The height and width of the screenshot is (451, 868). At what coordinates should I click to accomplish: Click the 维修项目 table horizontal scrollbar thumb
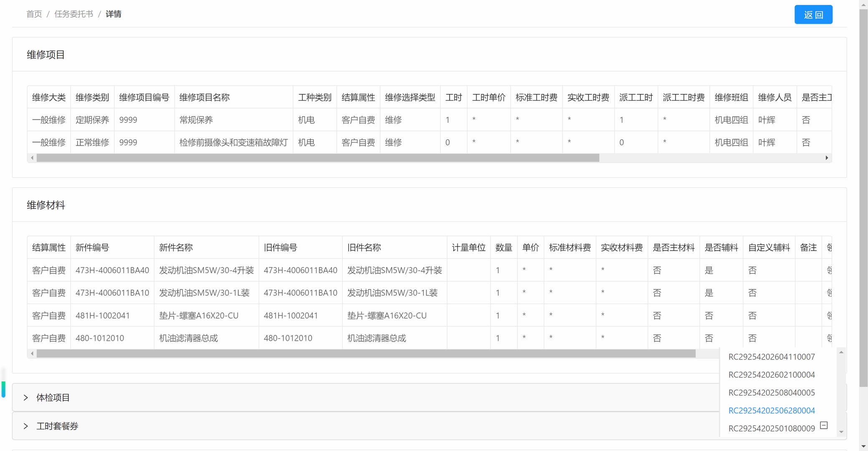click(318, 158)
